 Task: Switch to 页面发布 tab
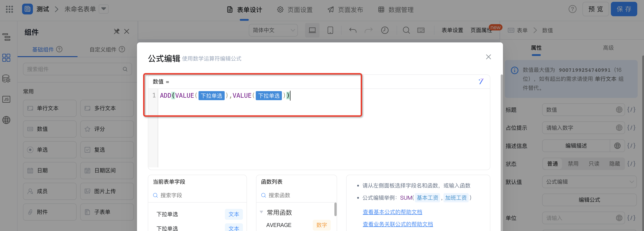pyautogui.click(x=345, y=10)
